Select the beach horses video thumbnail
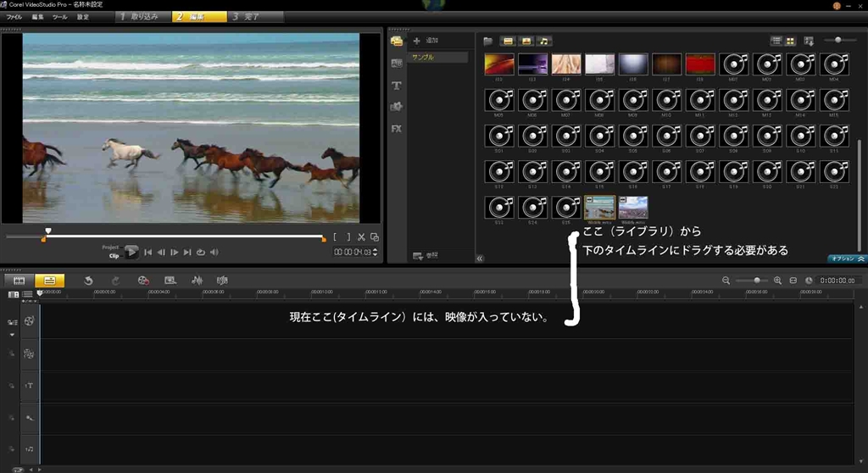Screen dimensions: 868x473 [600, 208]
